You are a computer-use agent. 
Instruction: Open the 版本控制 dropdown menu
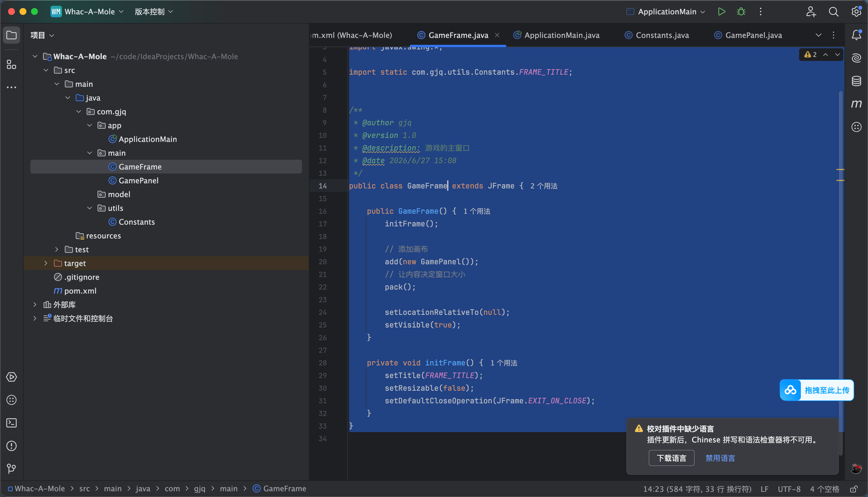pos(154,11)
